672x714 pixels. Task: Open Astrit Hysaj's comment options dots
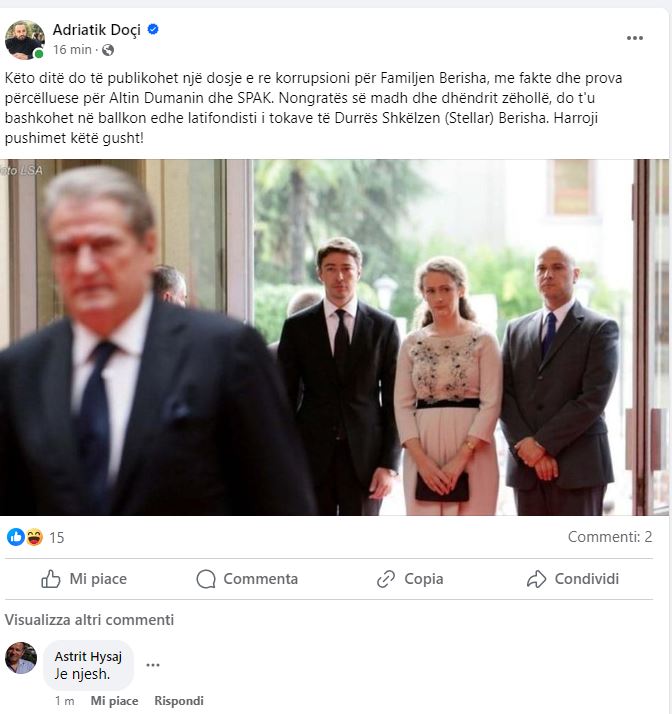tap(153, 664)
